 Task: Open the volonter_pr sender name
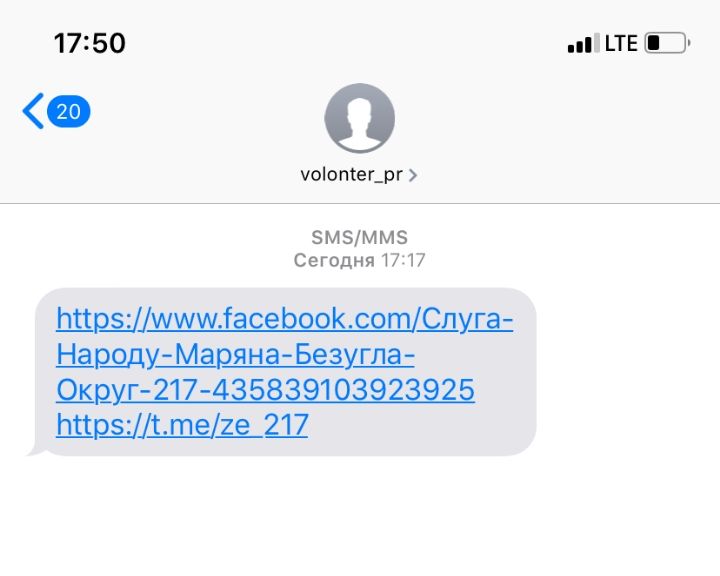coord(351,175)
